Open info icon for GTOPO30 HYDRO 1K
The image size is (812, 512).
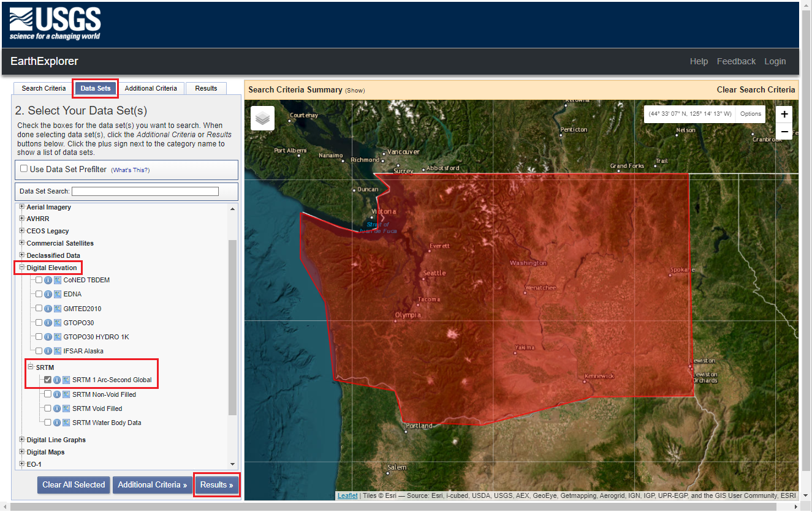(48, 337)
